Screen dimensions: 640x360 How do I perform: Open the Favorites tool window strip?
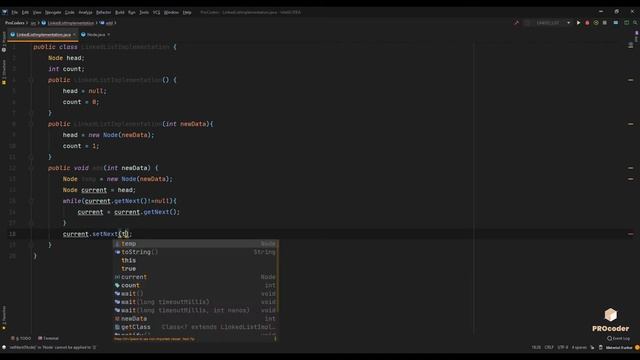click(4, 317)
